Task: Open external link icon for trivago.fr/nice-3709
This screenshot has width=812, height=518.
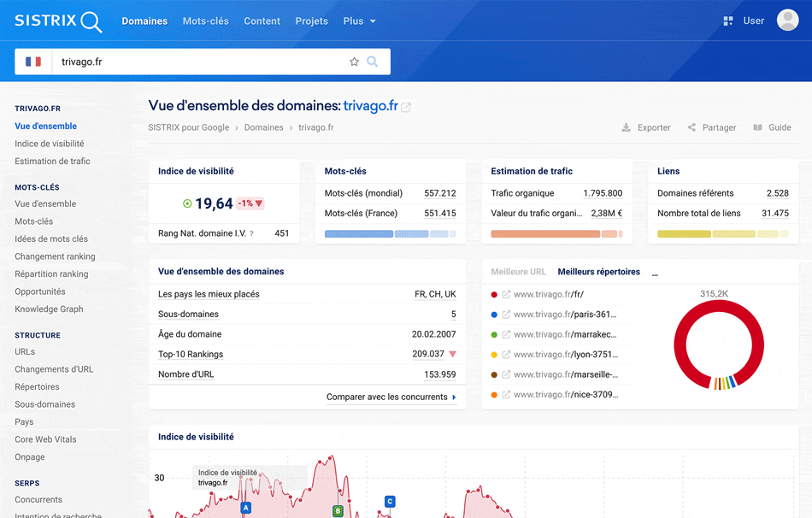Action: click(507, 395)
